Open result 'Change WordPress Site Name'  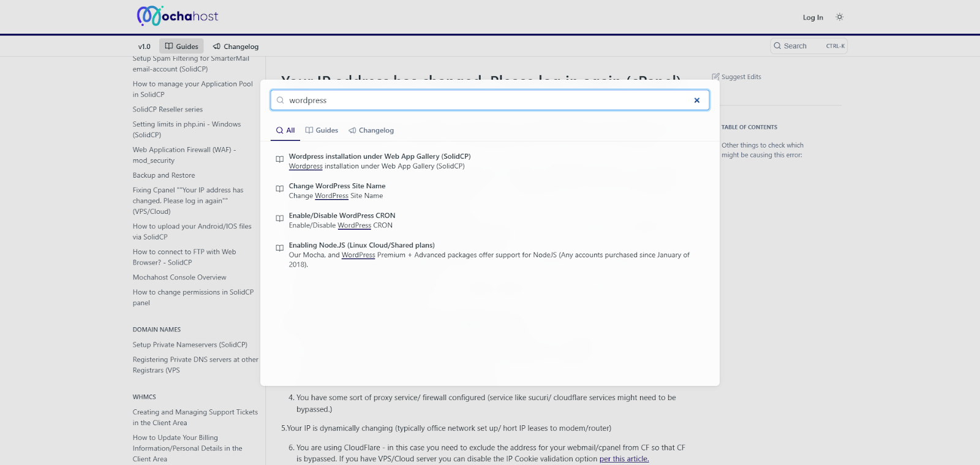point(490,191)
